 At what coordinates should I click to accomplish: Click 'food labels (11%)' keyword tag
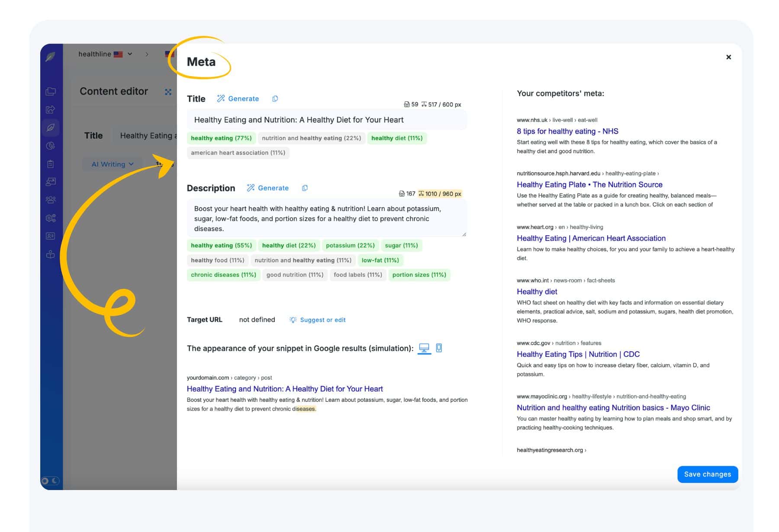tap(358, 275)
